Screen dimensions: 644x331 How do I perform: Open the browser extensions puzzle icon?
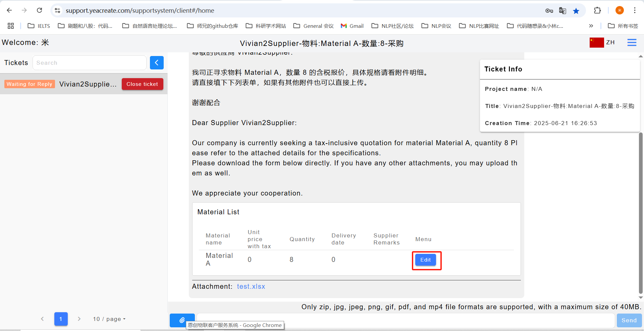[x=597, y=10]
